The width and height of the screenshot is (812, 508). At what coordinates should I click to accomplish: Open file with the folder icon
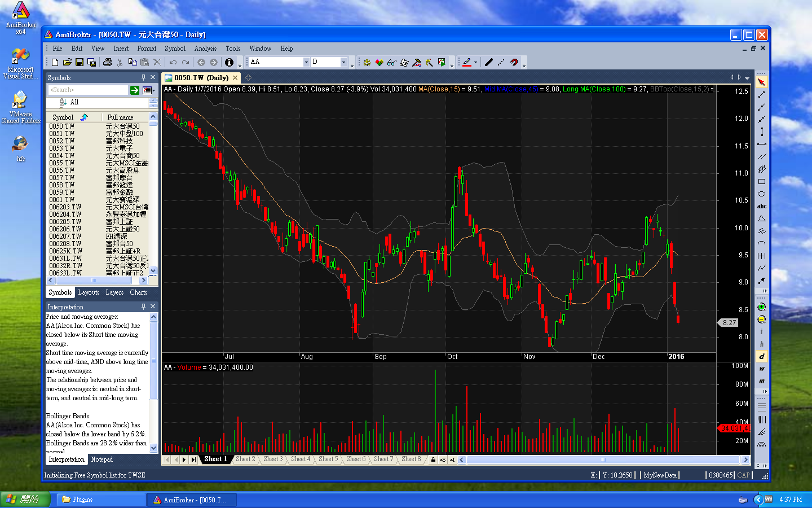click(67, 62)
